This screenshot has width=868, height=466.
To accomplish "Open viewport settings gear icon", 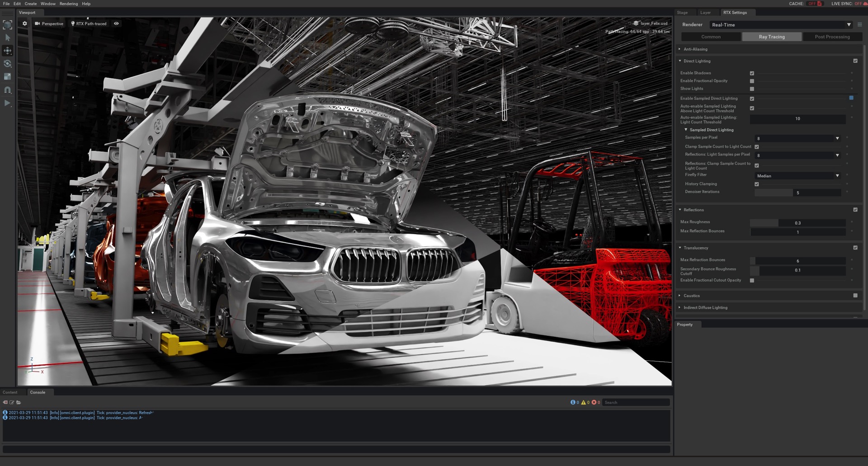I will (25, 24).
